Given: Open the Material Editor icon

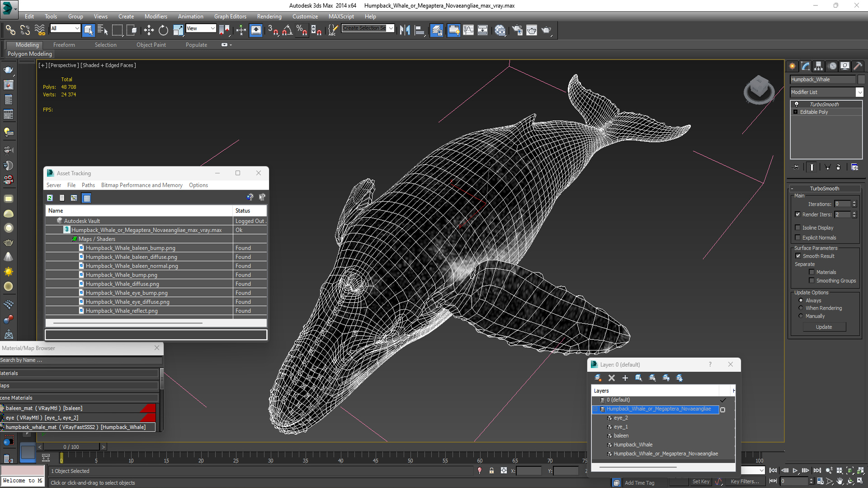Looking at the screenshot, I should (x=500, y=30).
